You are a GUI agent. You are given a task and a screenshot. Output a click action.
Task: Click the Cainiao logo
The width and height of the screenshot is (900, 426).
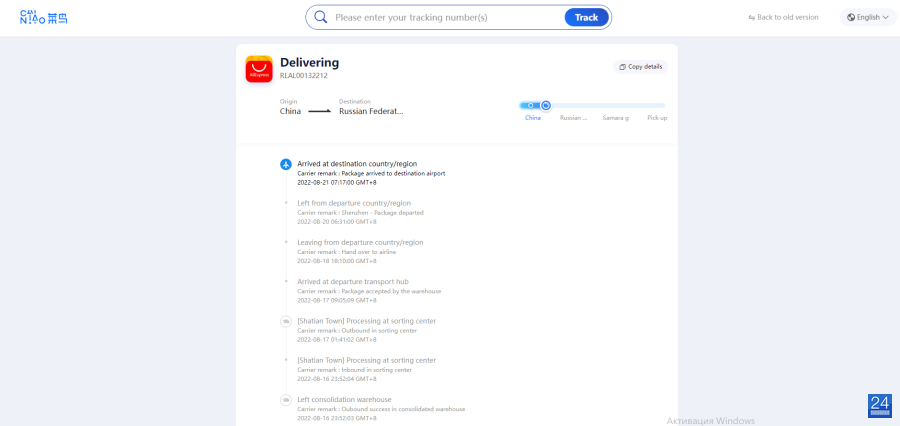coord(44,17)
